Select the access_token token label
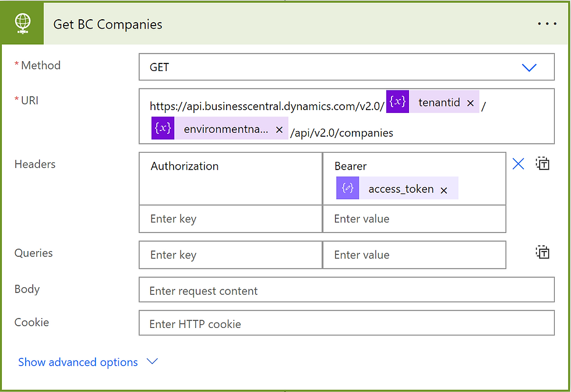 401,189
